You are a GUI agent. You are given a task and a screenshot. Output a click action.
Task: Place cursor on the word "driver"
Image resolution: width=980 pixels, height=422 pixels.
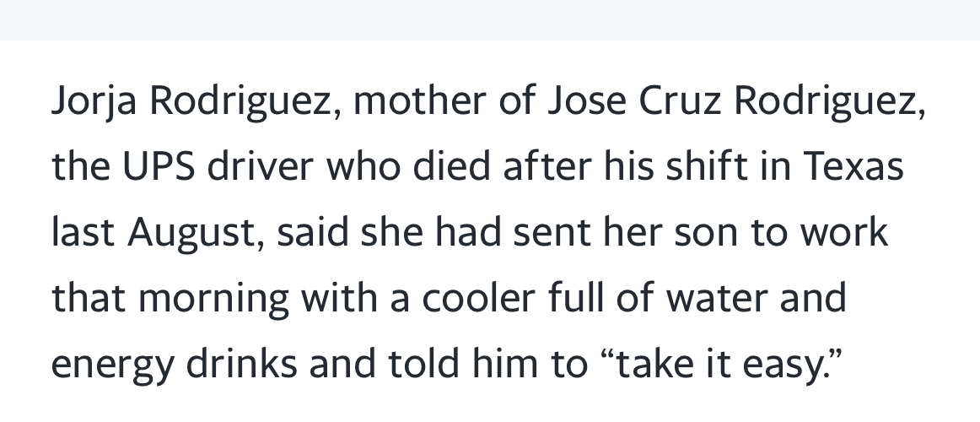(260, 166)
